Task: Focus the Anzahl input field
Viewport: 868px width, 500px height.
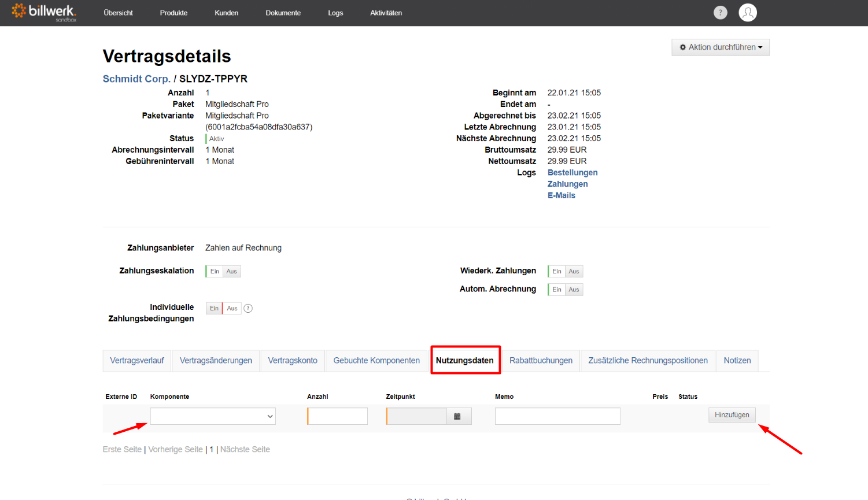Action: coord(338,416)
